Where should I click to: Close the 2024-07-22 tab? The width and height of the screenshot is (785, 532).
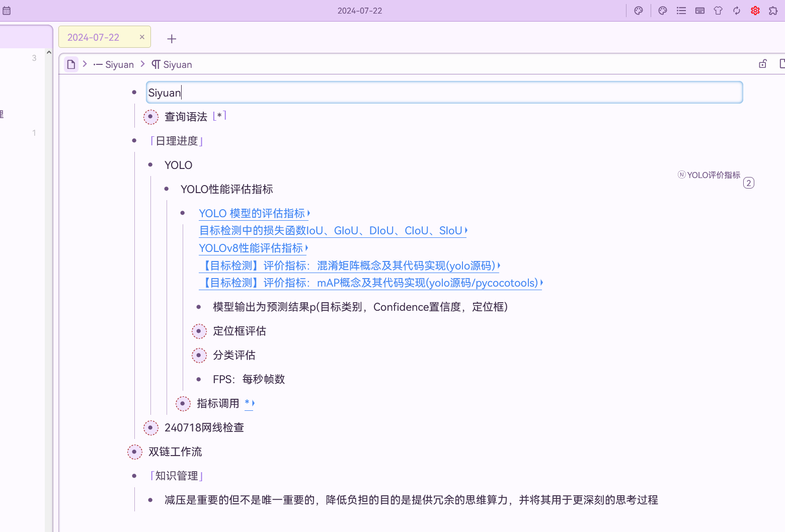click(142, 37)
